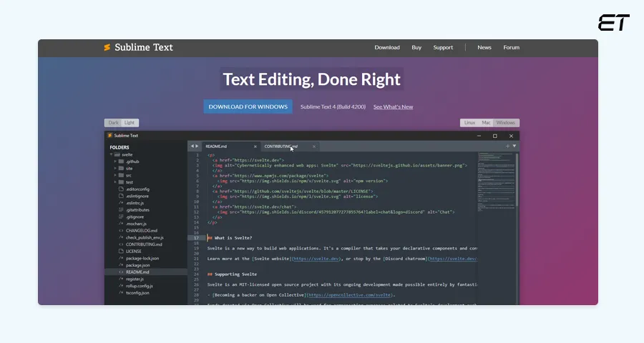Collapse the svelte root folder

tap(111, 154)
